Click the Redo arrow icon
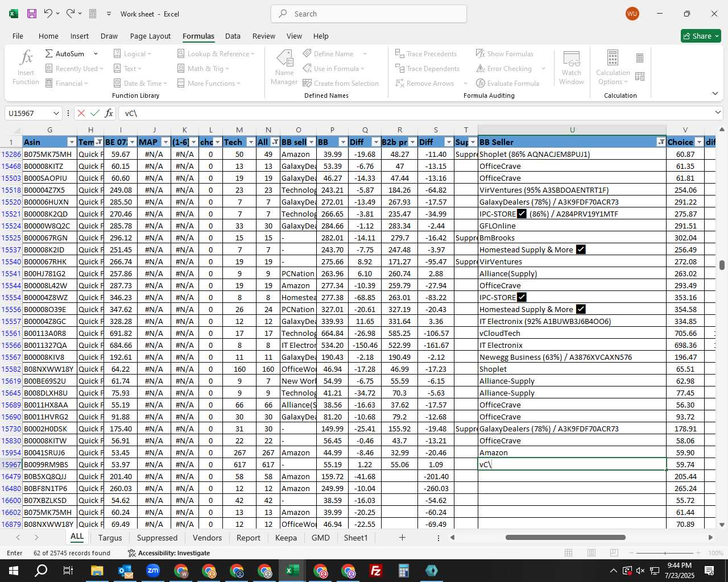 click(x=70, y=14)
